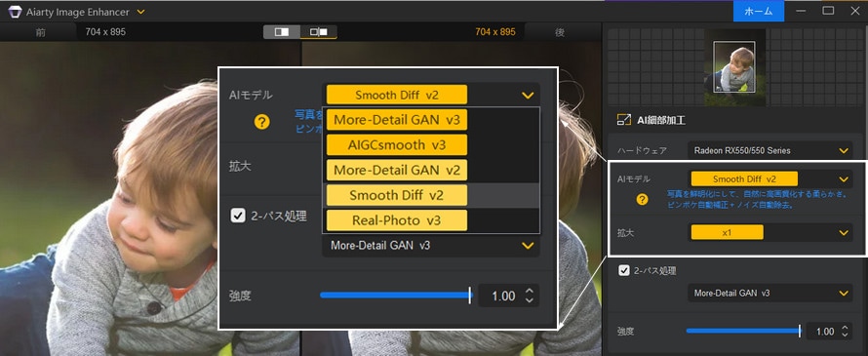Click the 強度 slider track in the right side panel

743,331
